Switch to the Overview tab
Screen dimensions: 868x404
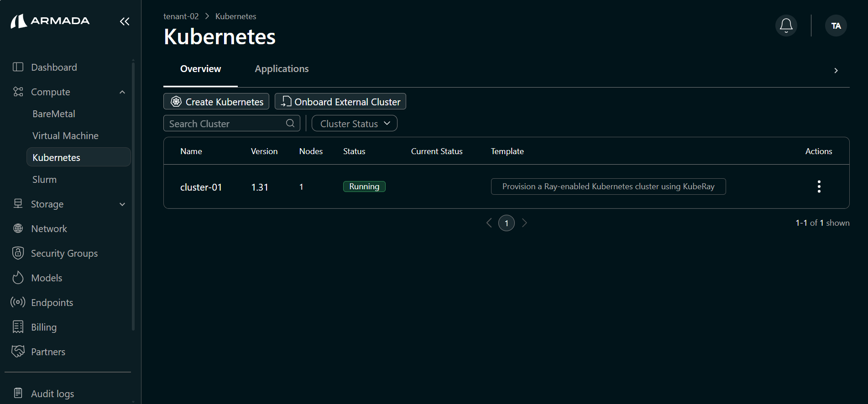pos(200,69)
